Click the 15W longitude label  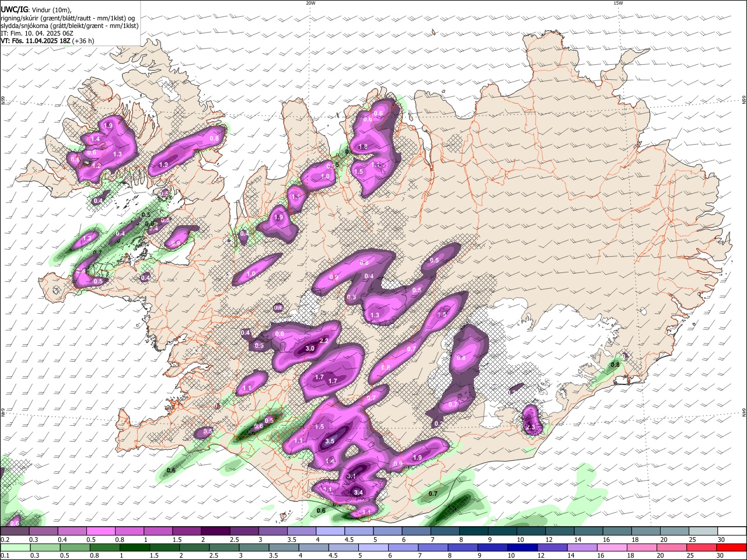[618, 3]
